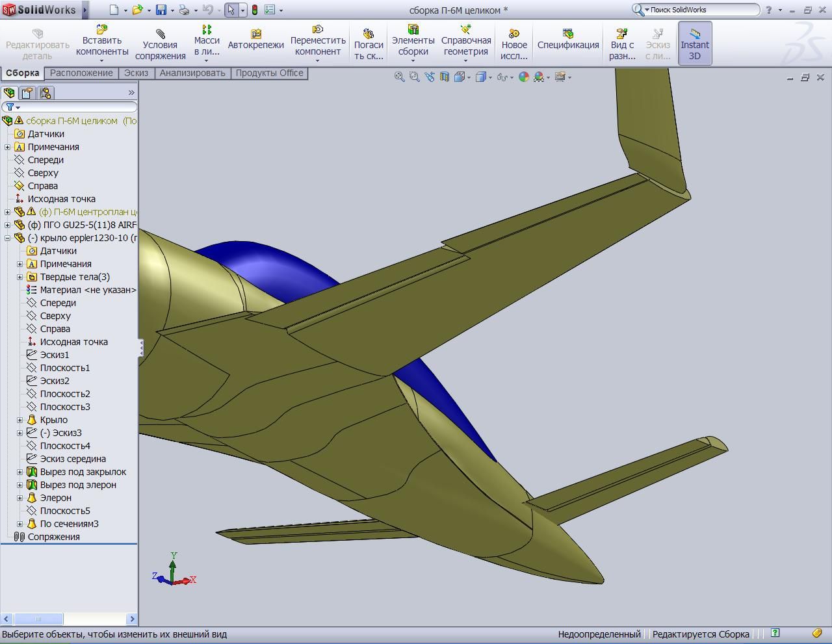Click the Zoom to Fit magnifier icon
The height and width of the screenshot is (644, 832).
(400, 77)
